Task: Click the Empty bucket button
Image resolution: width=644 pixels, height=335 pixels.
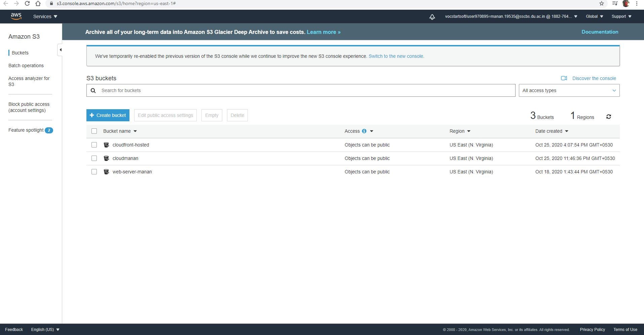Action: (212, 115)
